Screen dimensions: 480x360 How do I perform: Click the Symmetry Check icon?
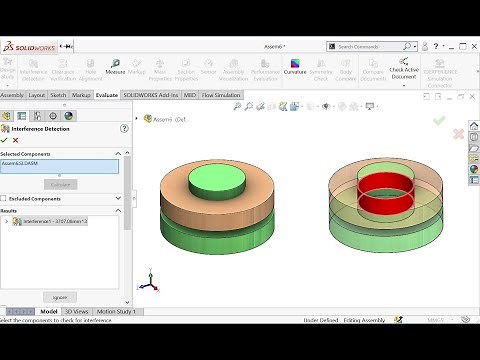pyautogui.click(x=321, y=63)
